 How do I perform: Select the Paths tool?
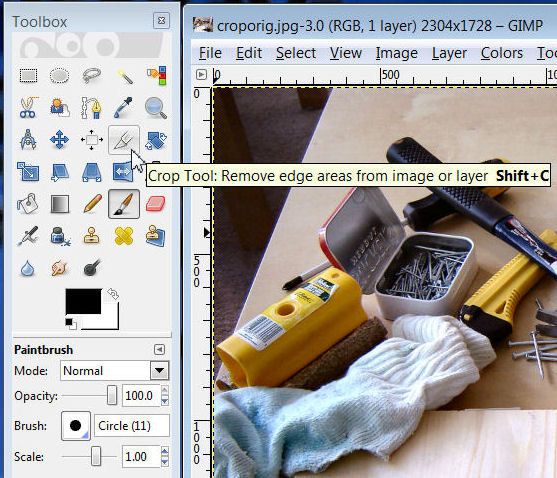pyautogui.click(x=92, y=108)
